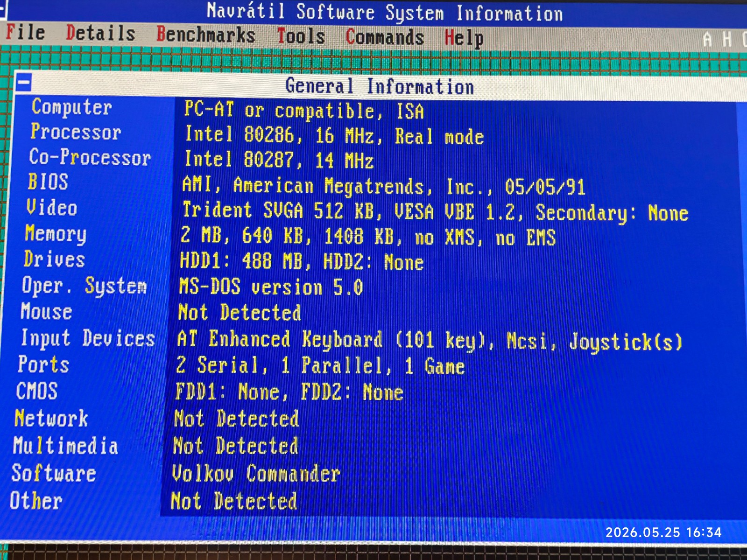747x560 pixels.
Task: Open the Help menu
Action: pyautogui.click(x=464, y=38)
